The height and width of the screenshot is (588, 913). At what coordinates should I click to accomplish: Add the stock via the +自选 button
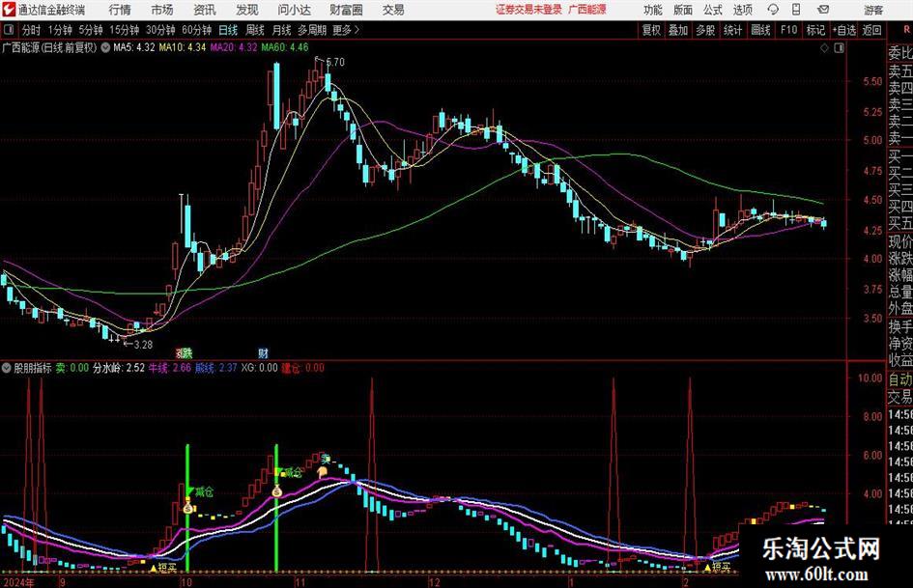click(844, 30)
